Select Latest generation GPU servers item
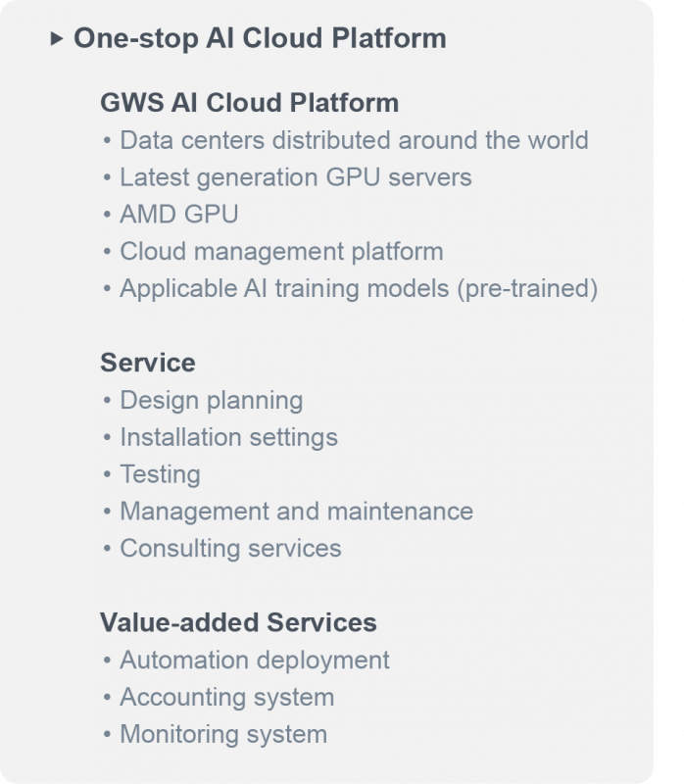The image size is (684, 784). (296, 177)
